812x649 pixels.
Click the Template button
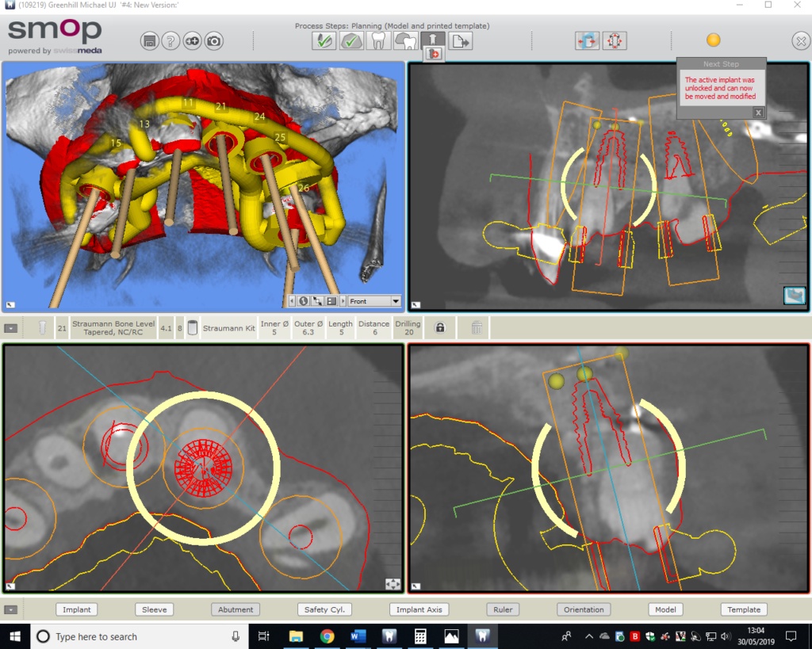click(x=744, y=609)
